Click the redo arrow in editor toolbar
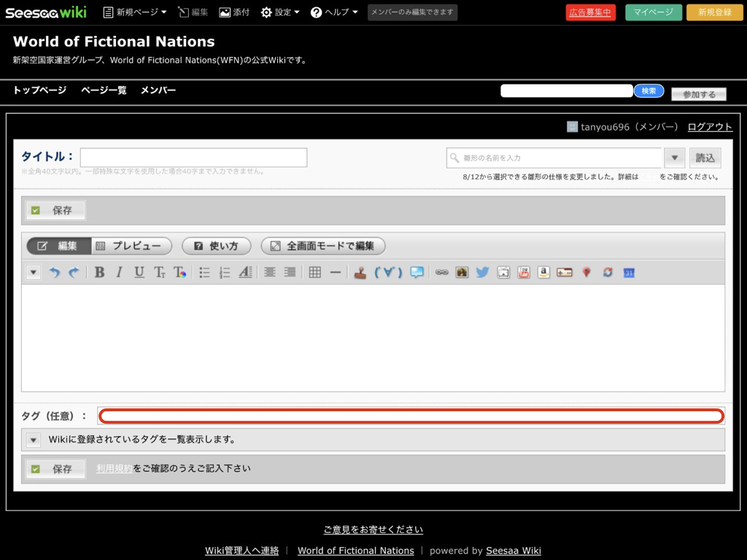747x560 pixels. [74, 273]
